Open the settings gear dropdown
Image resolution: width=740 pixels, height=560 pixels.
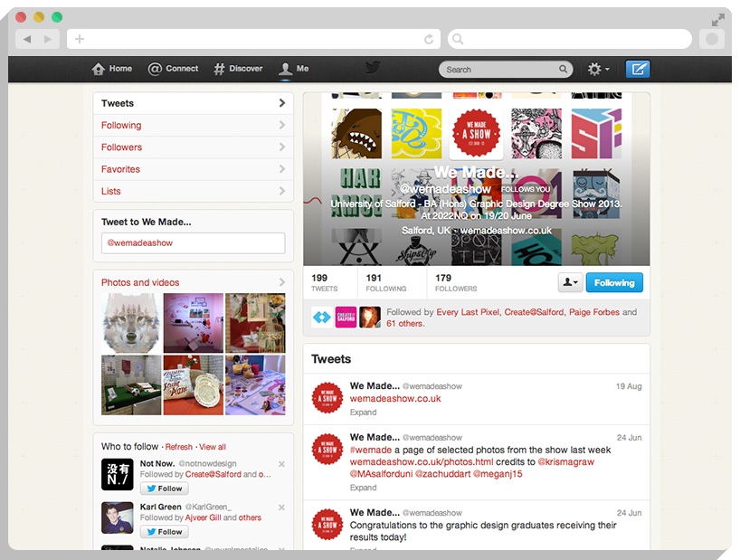click(597, 69)
